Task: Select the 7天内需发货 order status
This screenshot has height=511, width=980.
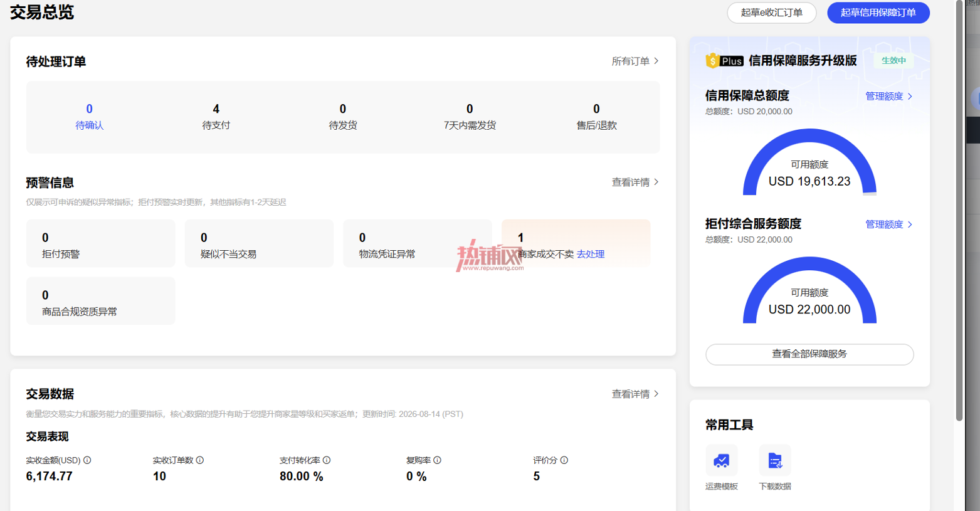Action: (x=470, y=117)
